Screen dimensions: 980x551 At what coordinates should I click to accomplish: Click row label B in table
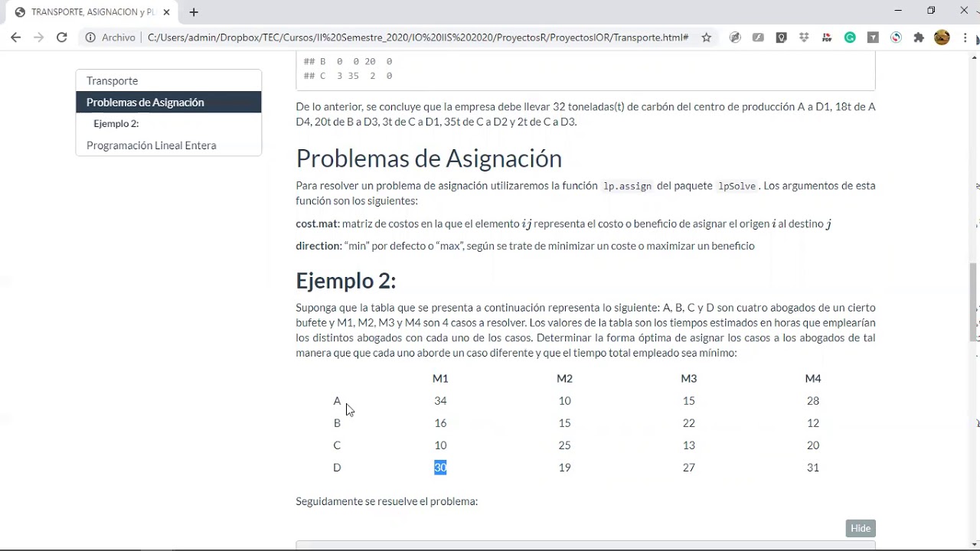(337, 422)
